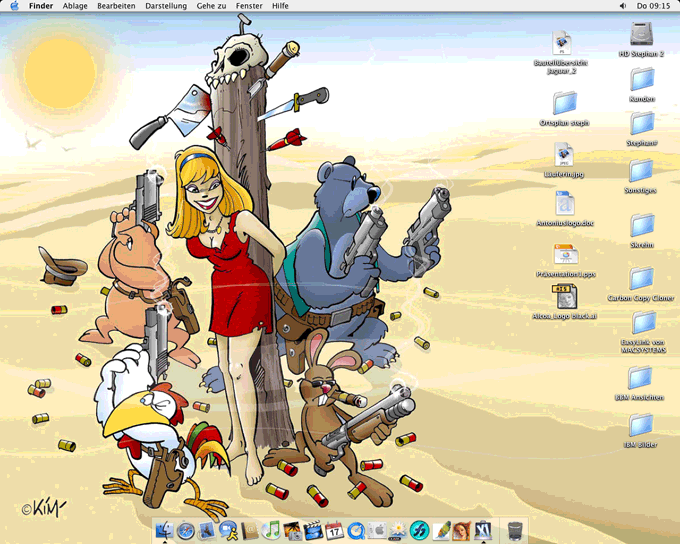Select the HD Stephan 2 drive icon
This screenshot has height=544, width=680.
pos(641,35)
